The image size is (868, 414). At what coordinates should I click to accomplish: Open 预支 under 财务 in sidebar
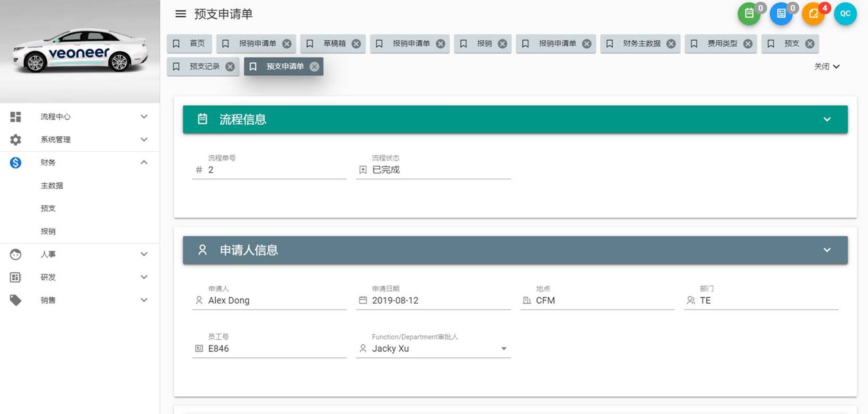pyautogui.click(x=48, y=209)
